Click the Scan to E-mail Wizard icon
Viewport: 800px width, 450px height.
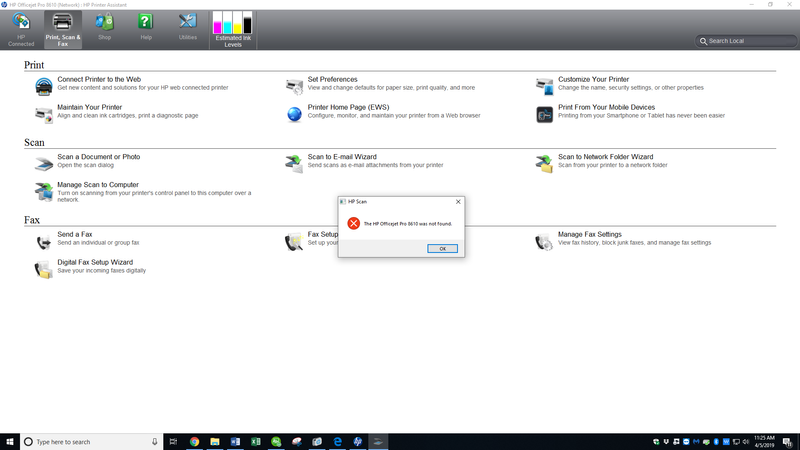pos(294,164)
